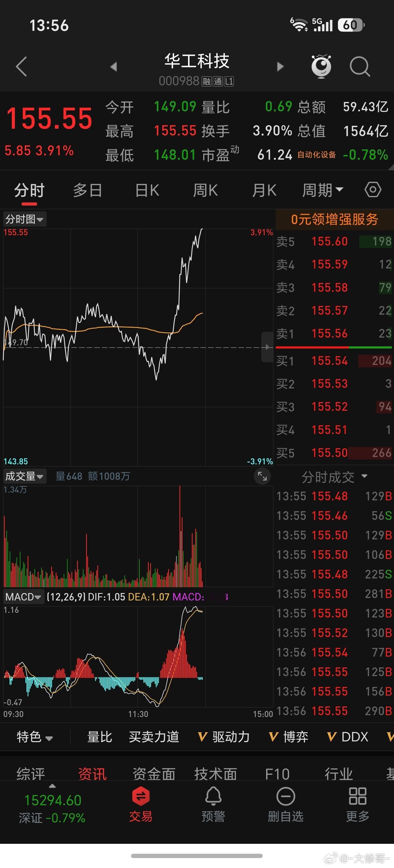Tap the 深证 15294.60 index display
This screenshot has width=394, height=868.
point(52,809)
